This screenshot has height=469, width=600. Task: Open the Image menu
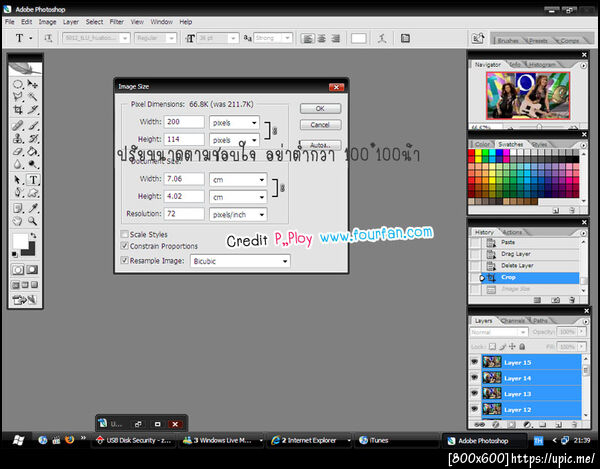click(47, 22)
